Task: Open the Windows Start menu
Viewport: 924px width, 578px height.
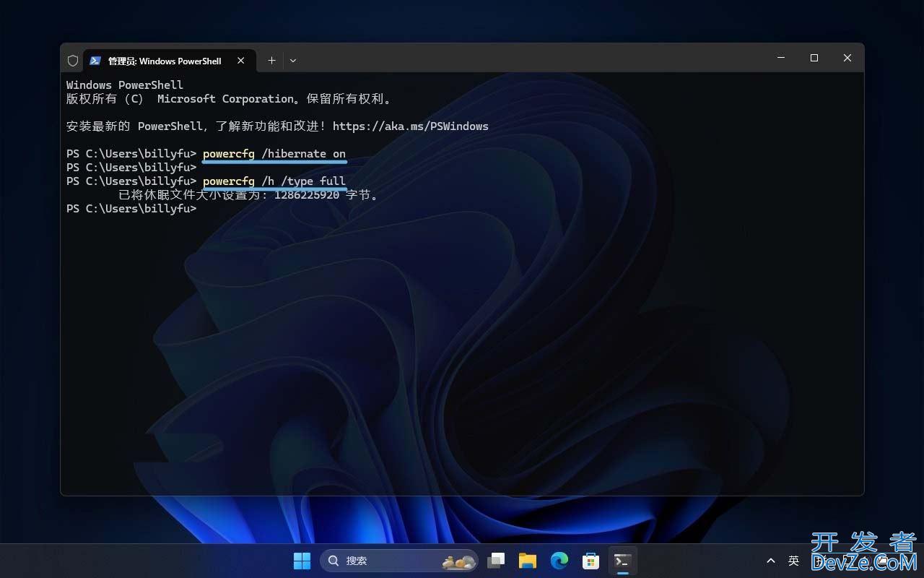Action: point(302,561)
